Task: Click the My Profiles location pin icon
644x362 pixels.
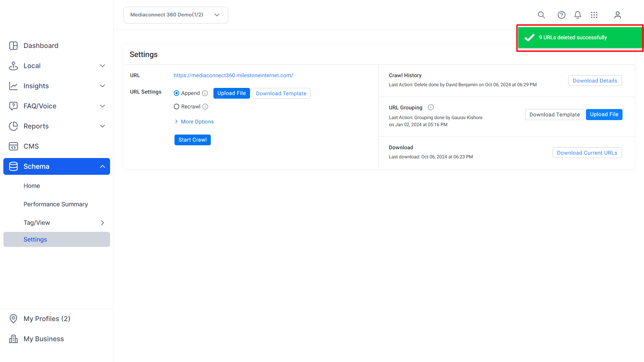Action: [x=13, y=319]
